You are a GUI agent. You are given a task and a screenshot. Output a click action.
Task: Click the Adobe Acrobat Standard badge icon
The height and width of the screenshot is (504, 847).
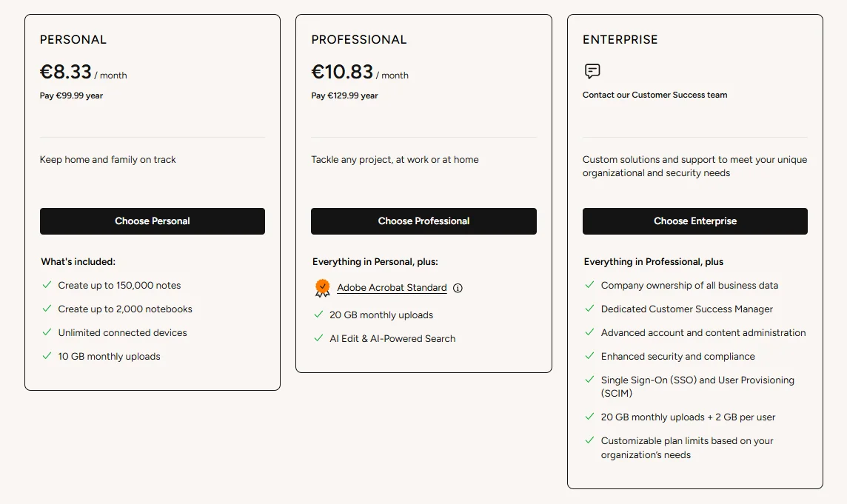click(322, 288)
